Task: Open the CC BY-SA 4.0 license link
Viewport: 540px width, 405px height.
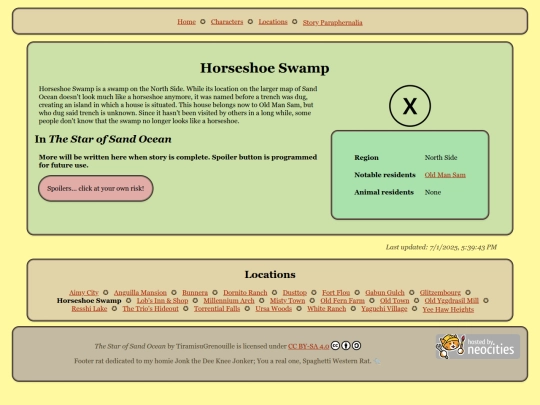Action: (308, 346)
